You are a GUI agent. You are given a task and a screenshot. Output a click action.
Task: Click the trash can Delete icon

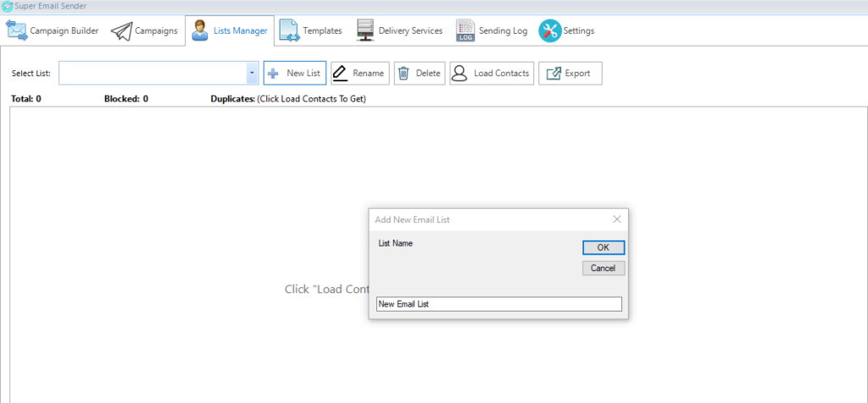pyautogui.click(x=404, y=73)
